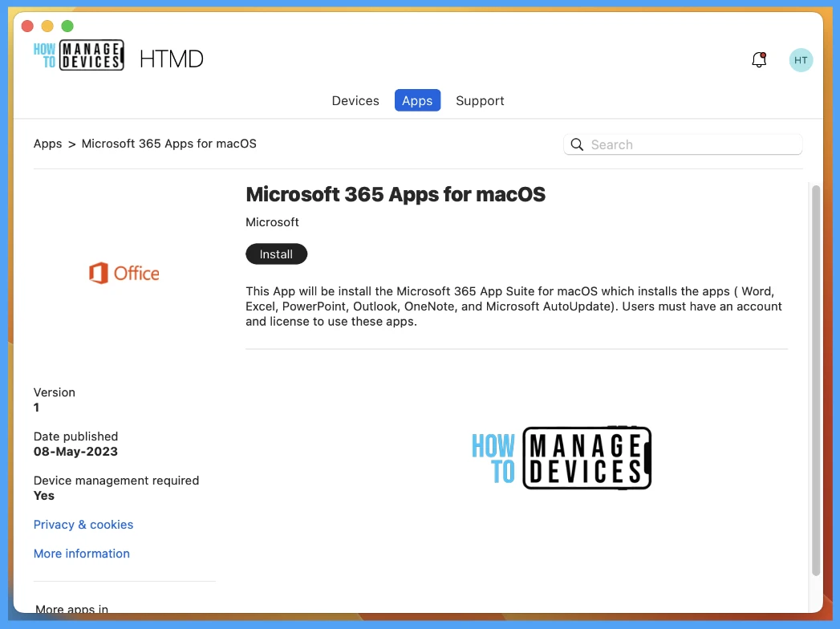The height and width of the screenshot is (629, 840).
Task: Open the Support tab
Action: click(480, 101)
